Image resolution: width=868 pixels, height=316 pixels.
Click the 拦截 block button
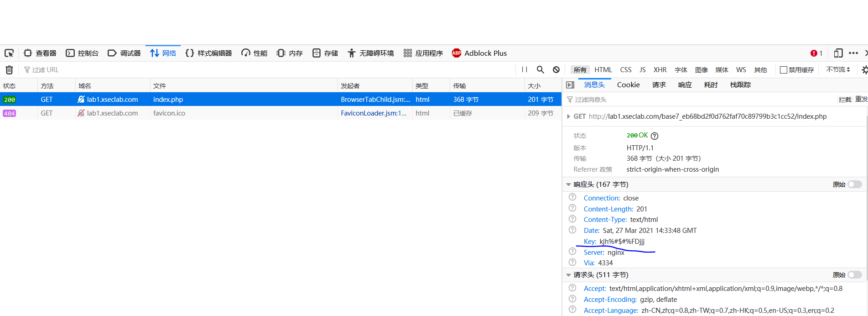[x=845, y=99]
